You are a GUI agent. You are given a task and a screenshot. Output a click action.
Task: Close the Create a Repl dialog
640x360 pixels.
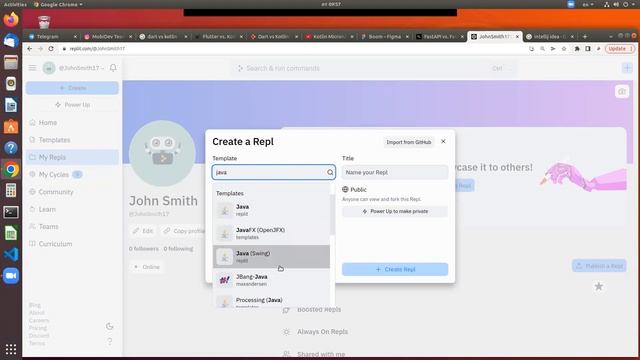443,142
